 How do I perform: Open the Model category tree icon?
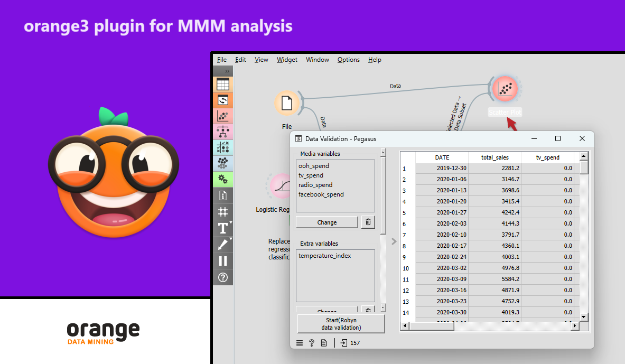pyautogui.click(x=223, y=132)
